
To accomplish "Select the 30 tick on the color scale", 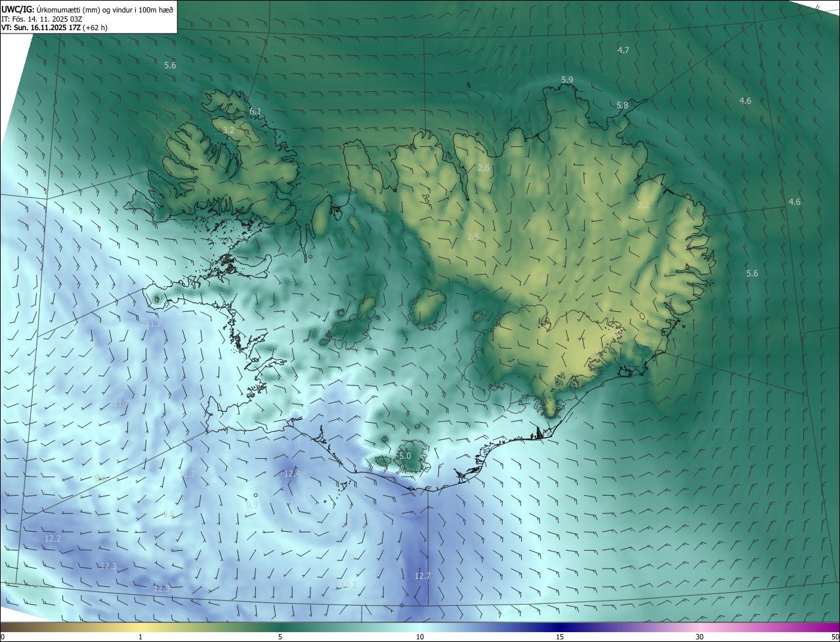I will click(700, 637).
